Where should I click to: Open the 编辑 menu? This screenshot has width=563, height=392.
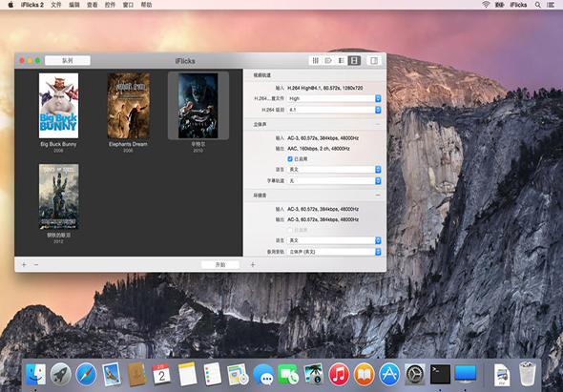point(74,5)
